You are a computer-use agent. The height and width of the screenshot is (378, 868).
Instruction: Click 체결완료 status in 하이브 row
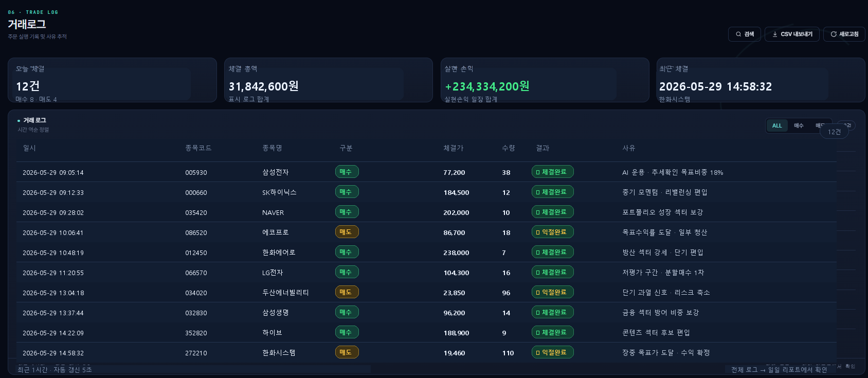tap(553, 332)
